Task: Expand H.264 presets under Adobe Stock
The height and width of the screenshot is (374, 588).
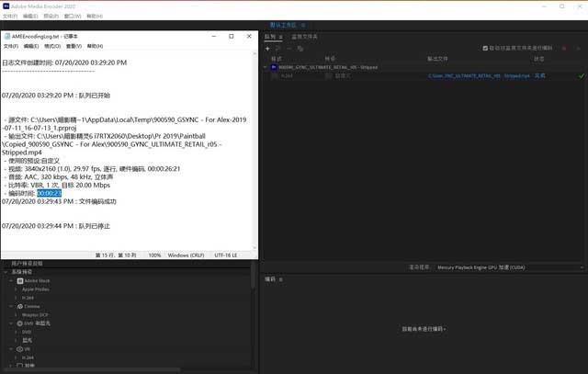Action: pos(16,298)
